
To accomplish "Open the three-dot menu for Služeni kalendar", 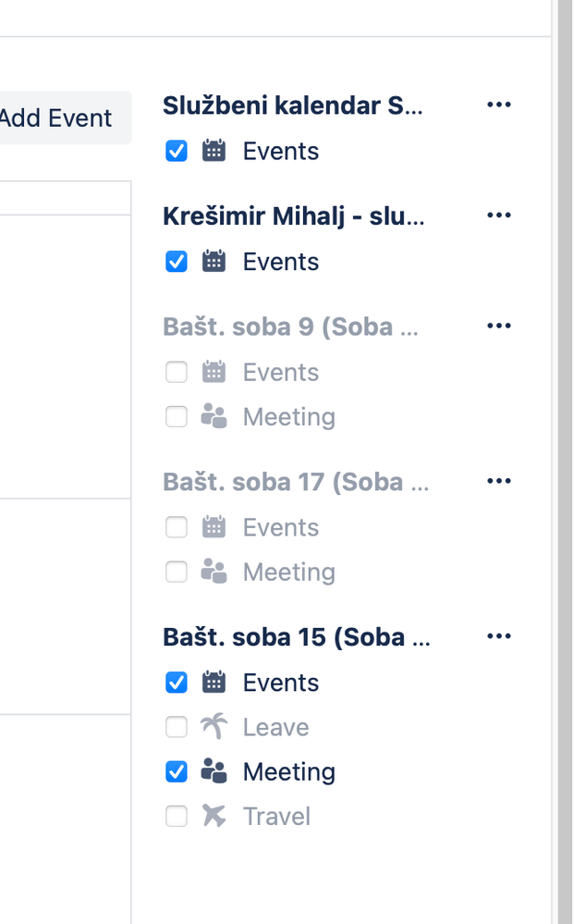I will (499, 105).
